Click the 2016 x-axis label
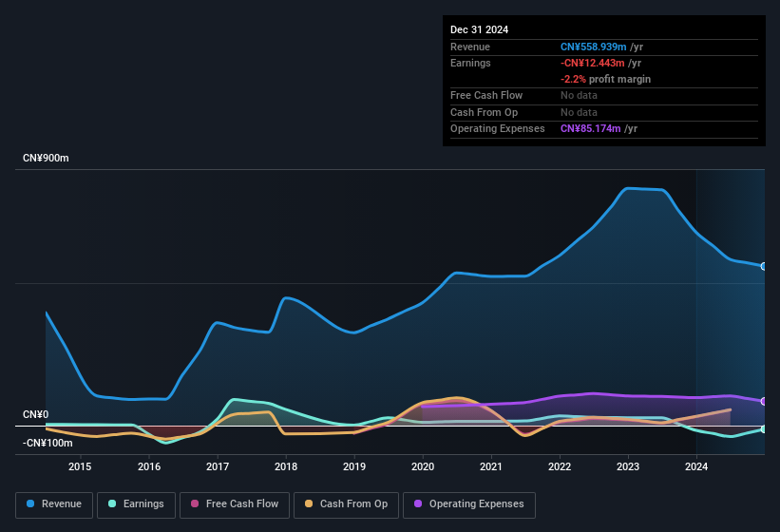 (x=149, y=466)
